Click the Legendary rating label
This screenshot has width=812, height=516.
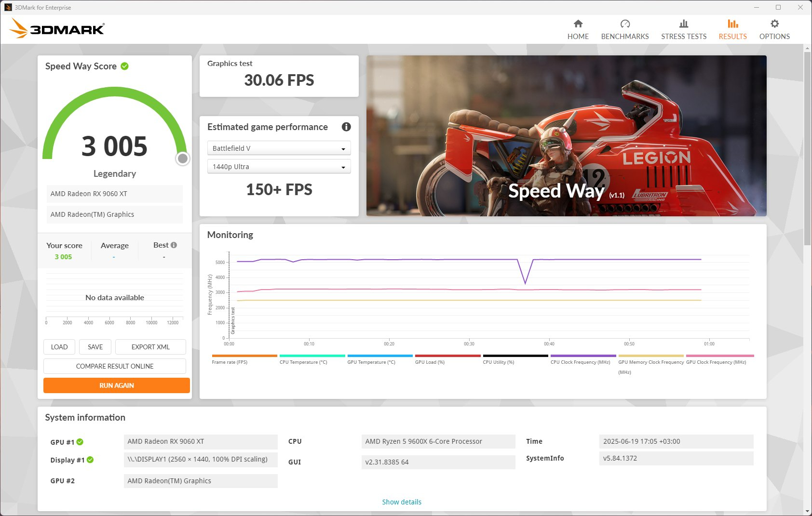115,173
